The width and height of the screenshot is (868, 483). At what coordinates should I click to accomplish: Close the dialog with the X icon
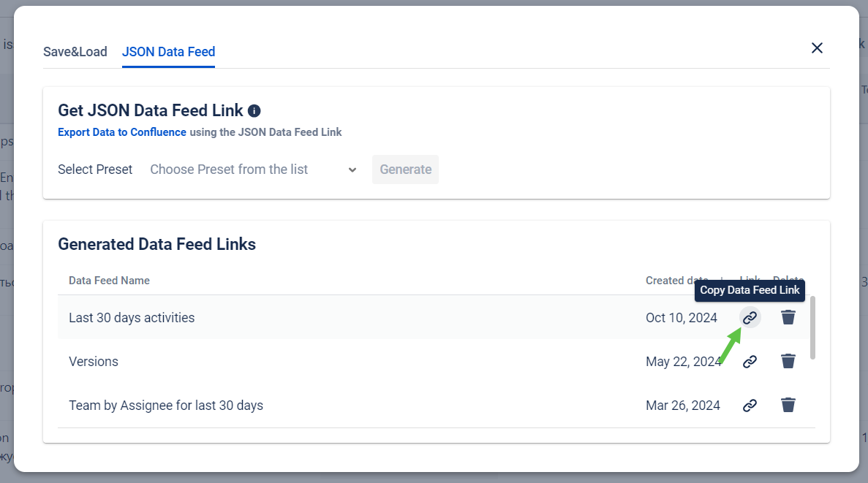(817, 48)
